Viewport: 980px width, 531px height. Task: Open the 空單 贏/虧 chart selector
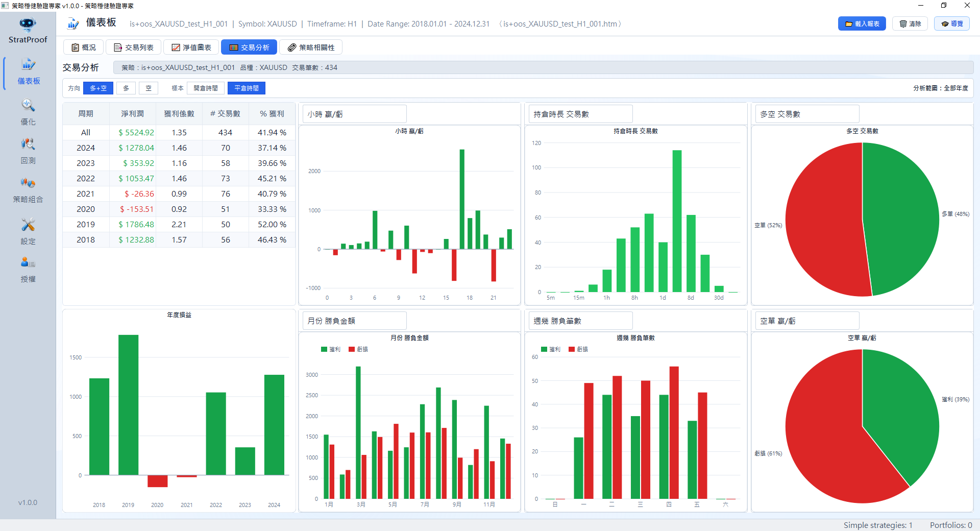pos(807,321)
